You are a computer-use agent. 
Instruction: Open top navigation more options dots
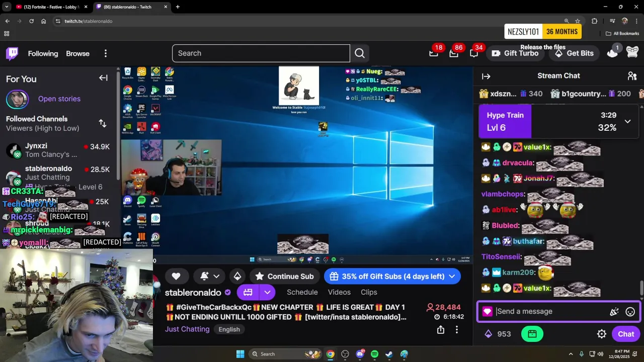pyautogui.click(x=106, y=53)
